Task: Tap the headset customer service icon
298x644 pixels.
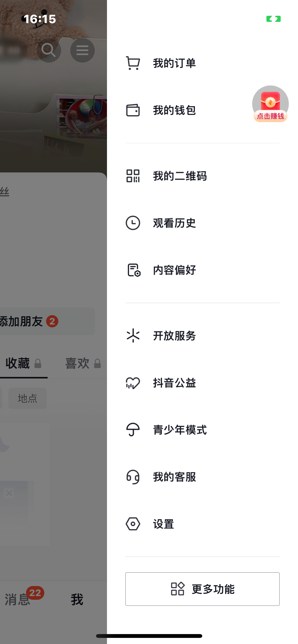Action: [x=133, y=477]
